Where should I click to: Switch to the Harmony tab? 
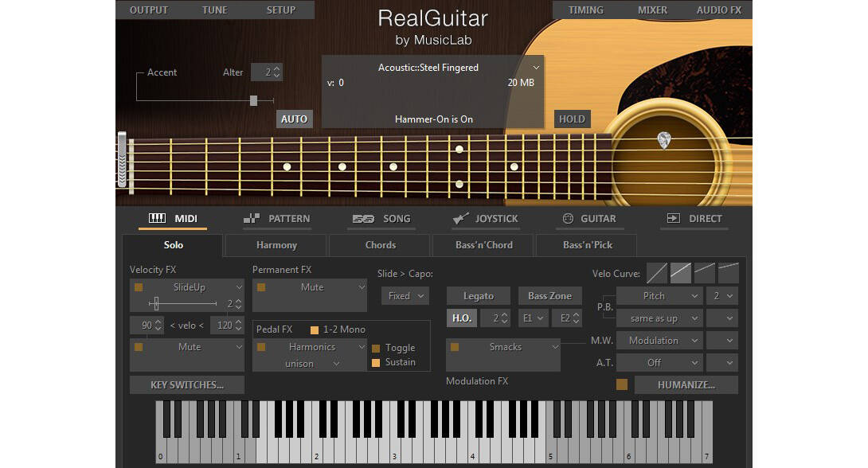tap(277, 245)
